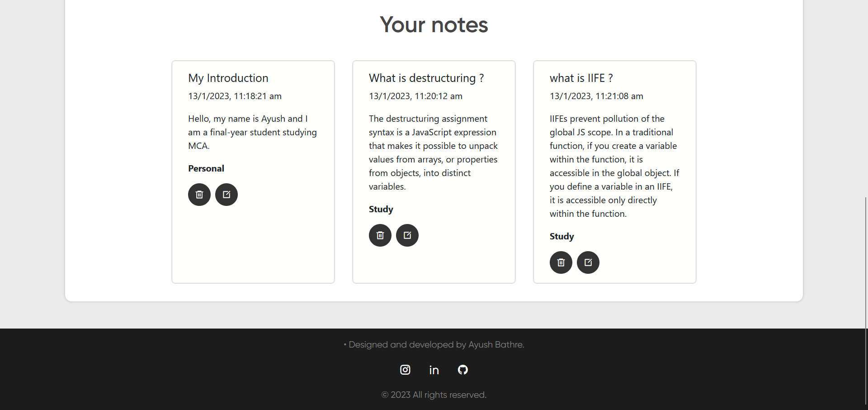Viewport: 868px width, 410px height.
Task: Click the Your notes heading
Action: click(x=434, y=24)
